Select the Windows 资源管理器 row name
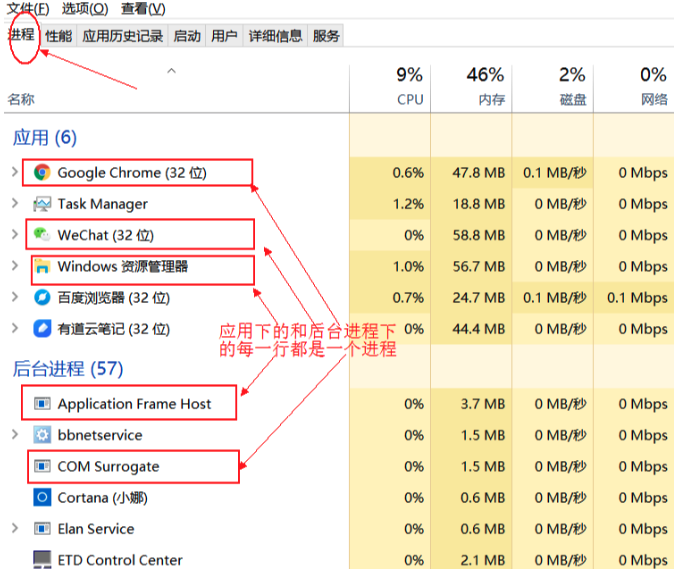Screen dimensions: 674x571 123,267
